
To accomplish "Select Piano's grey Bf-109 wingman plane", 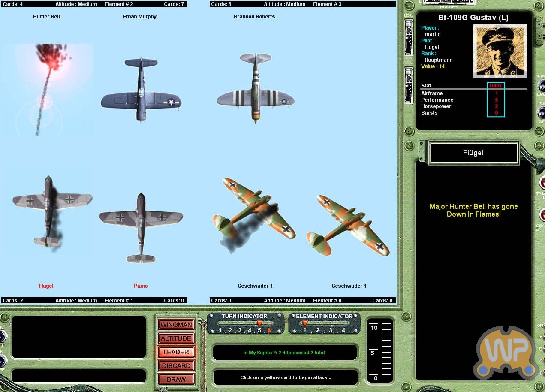I will (141, 226).
